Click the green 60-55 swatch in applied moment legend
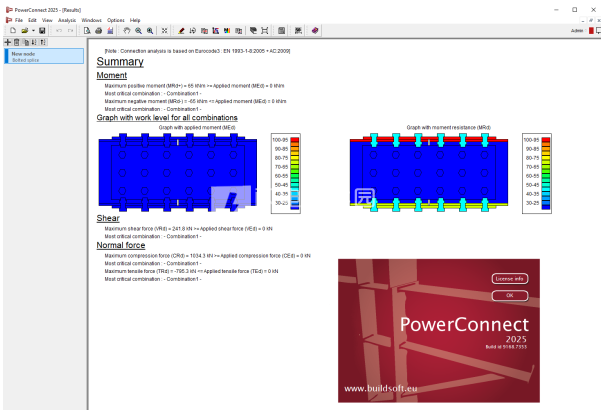 coord(295,176)
